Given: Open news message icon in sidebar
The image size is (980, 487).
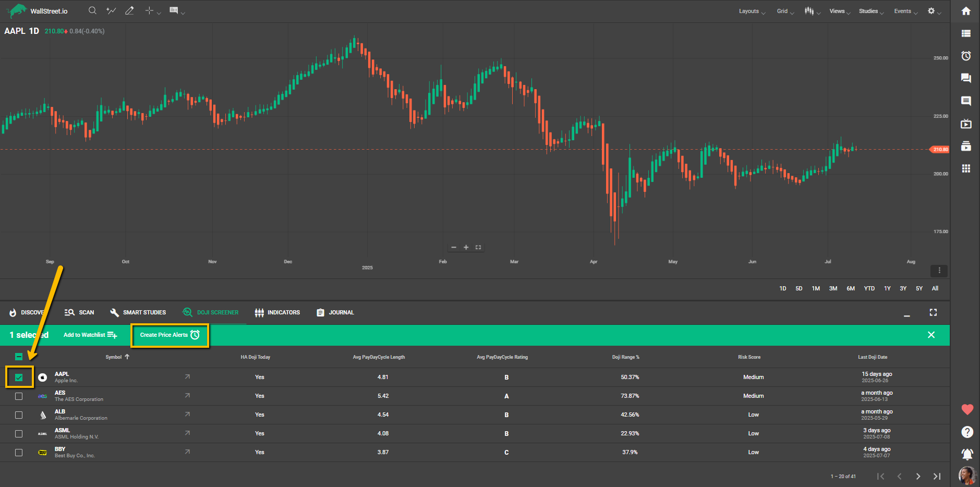Looking at the screenshot, I should click(966, 101).
